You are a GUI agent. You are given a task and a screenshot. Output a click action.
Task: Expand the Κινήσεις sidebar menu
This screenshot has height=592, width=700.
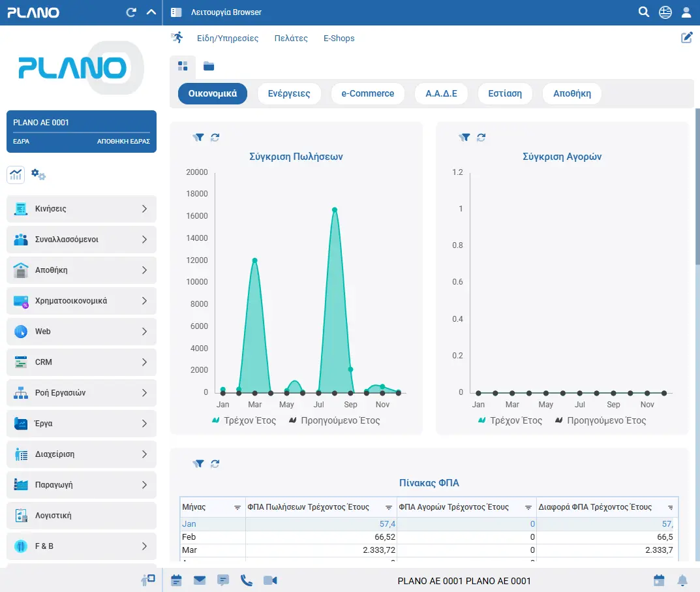[82, 209]
